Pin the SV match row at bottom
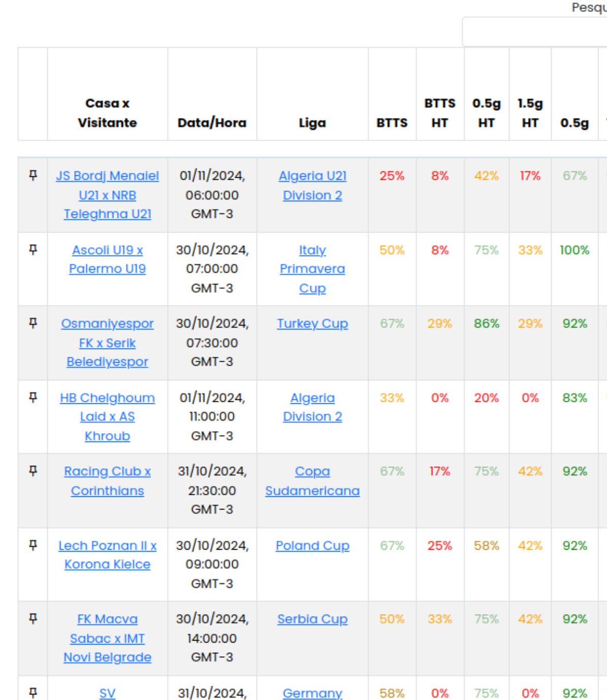607x700 pixels. (x=33, y=692)
